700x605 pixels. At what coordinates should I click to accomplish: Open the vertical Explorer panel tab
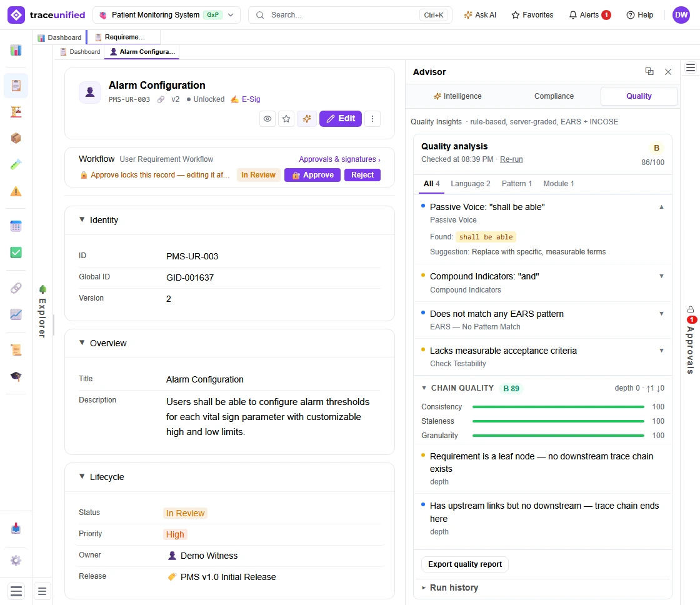[x=42, y=311]
